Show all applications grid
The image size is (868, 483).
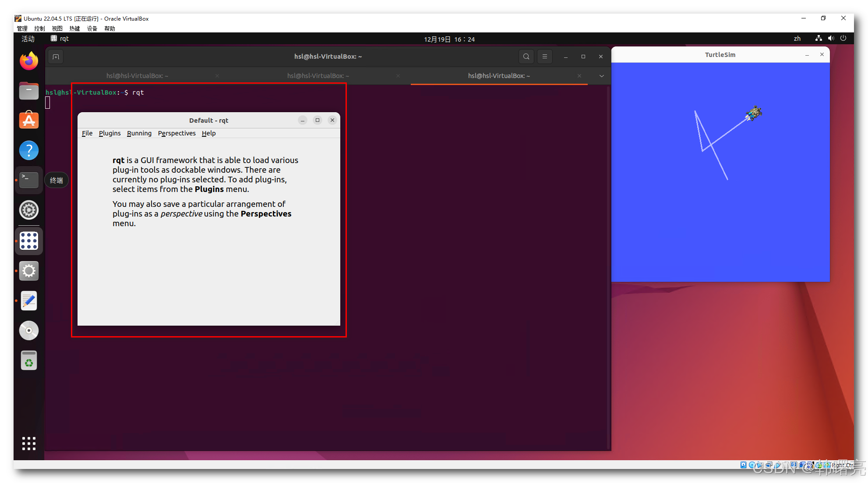(x=29, y=443)
